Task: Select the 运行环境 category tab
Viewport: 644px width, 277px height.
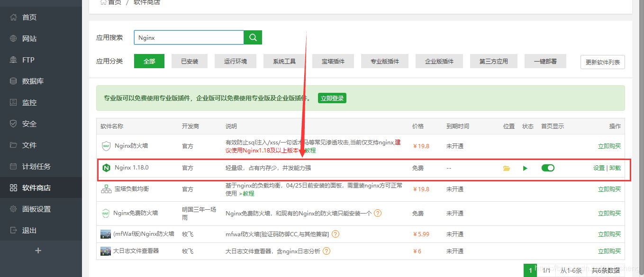Action: point(236,62)
